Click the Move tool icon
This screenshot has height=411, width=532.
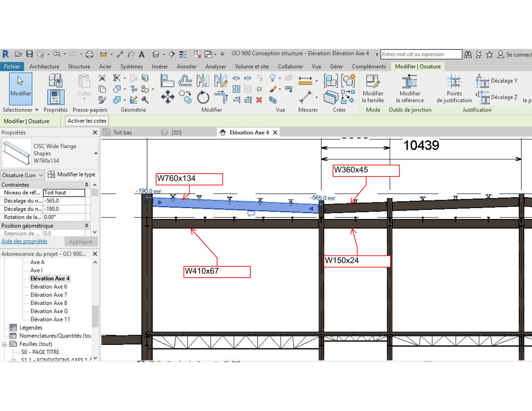(x=168, y=97)
